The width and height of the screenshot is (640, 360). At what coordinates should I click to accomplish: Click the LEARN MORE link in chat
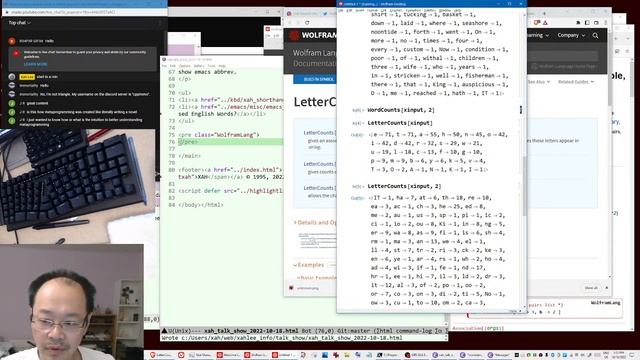36,64
